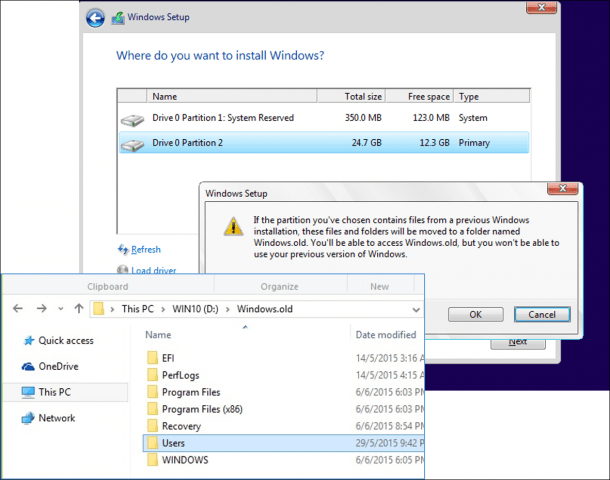Click Windows.old in the breadcrumb
Viewport: 610px width, 480px height.
265,309
